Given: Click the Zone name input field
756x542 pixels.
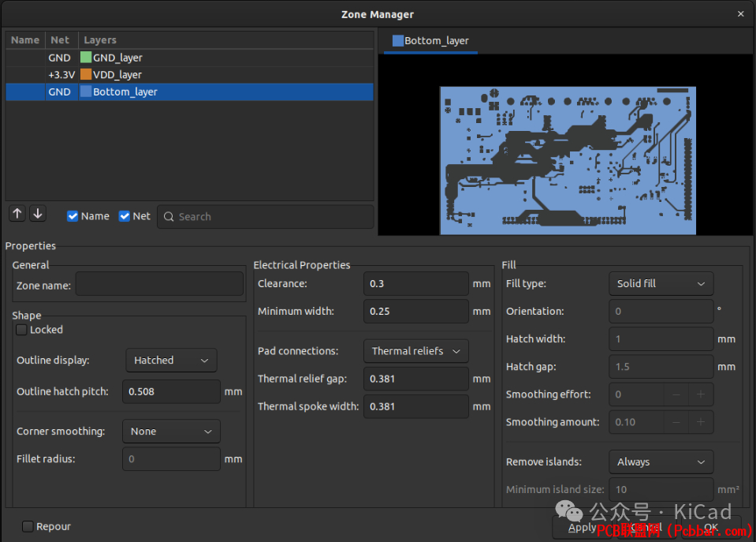Looking at the screenshot, I should click(x=159, y=284).
